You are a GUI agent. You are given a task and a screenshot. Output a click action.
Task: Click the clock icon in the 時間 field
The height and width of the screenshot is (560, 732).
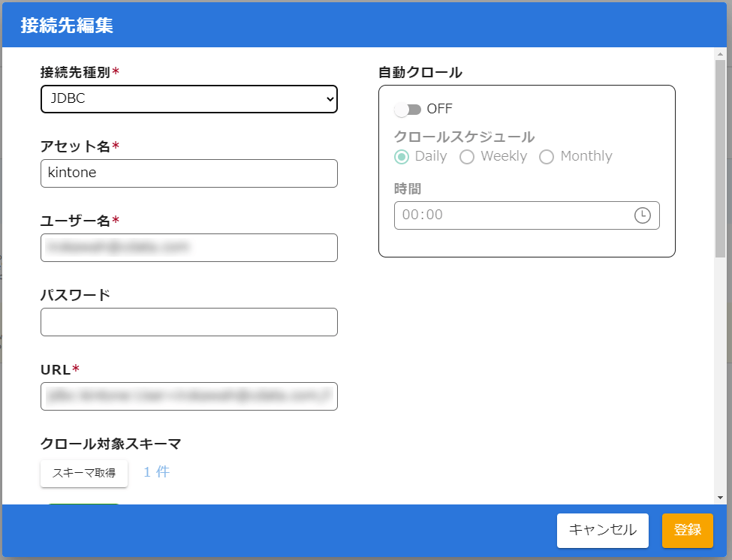[x=642, y=215]
